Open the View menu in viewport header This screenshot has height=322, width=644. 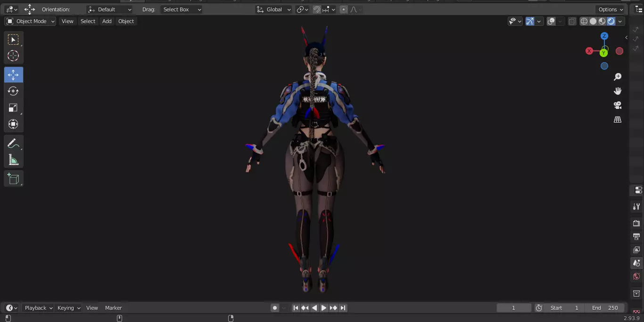(67, 21)
